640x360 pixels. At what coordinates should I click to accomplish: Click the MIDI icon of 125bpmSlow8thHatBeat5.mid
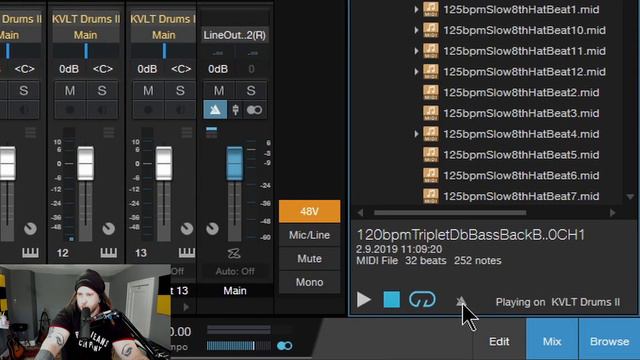click(431, 155)
